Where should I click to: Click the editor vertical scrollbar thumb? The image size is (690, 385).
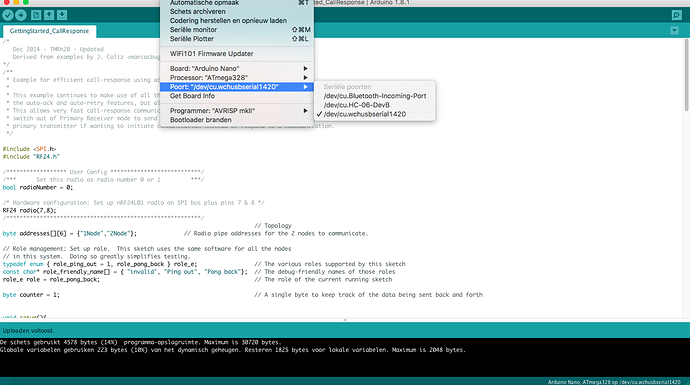coord(686,75)
